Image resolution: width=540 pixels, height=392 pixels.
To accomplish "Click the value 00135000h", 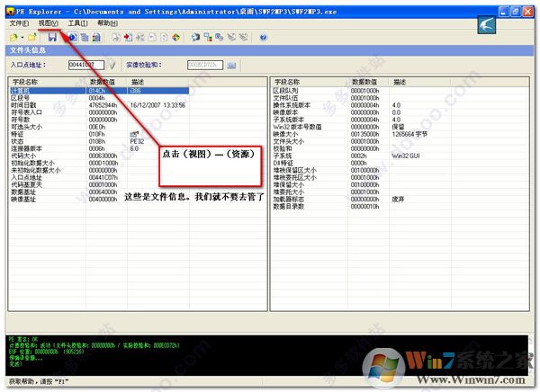I will 364,134.
